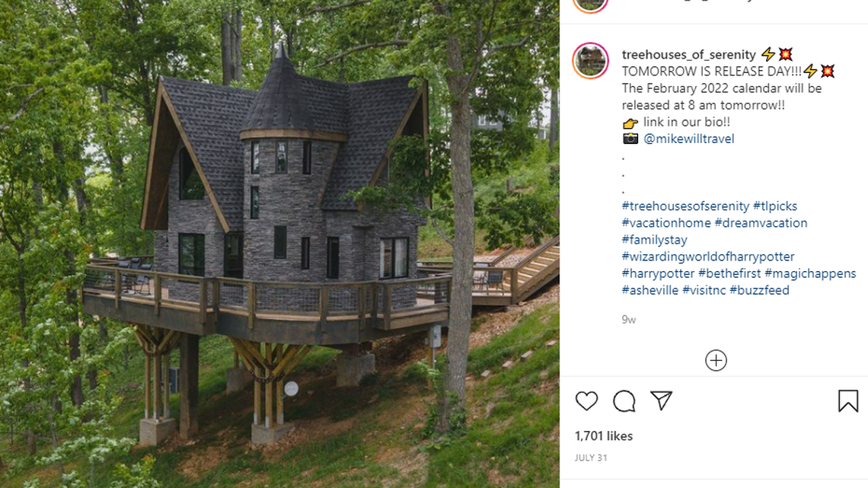Image resolution: width=868 pixels, height=488 pixels.
Task: Open comments via the speech bubble icon
Action: pyautogui.click(x=624, y=400)
